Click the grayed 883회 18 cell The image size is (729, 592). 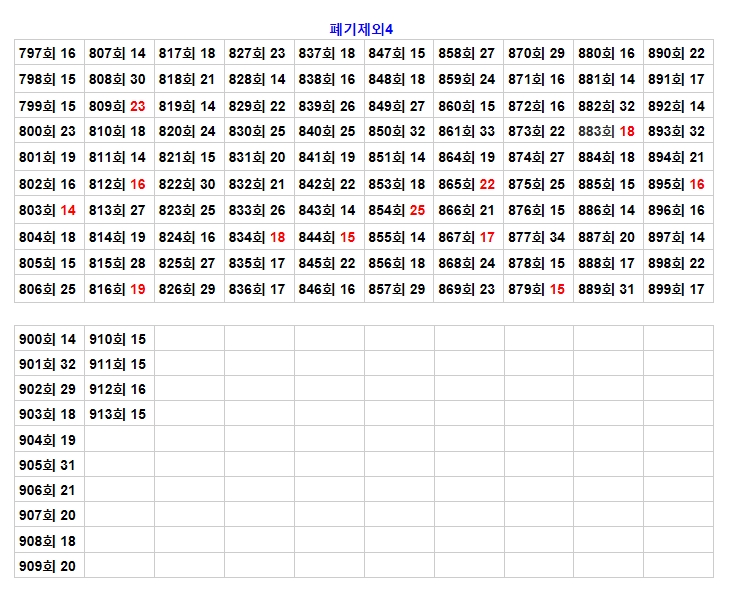[607, 131]
